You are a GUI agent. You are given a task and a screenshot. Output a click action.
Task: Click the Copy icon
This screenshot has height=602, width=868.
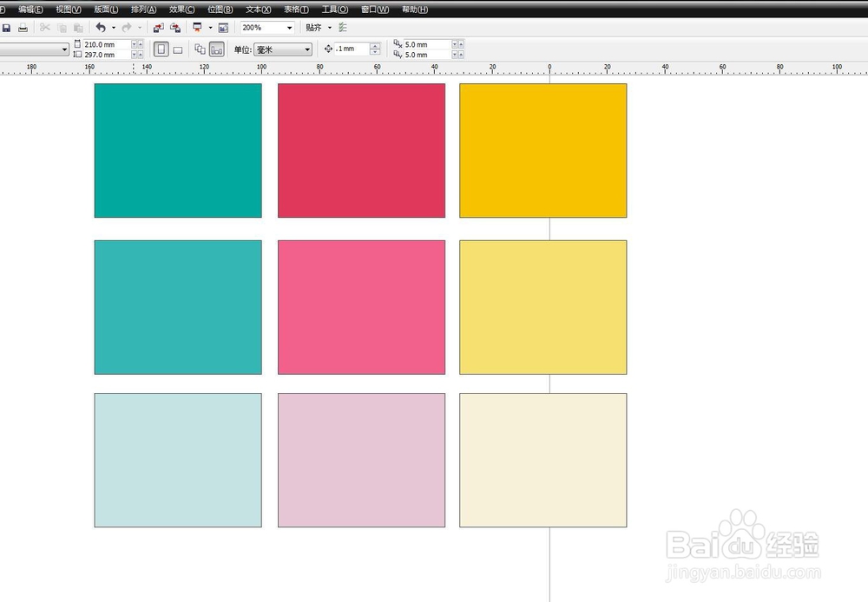click(62, 28)
